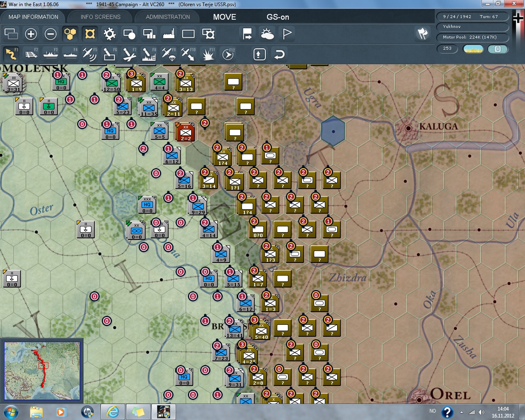
Task: Click the GS-on ground support label
Action: (x=278, y=17)
